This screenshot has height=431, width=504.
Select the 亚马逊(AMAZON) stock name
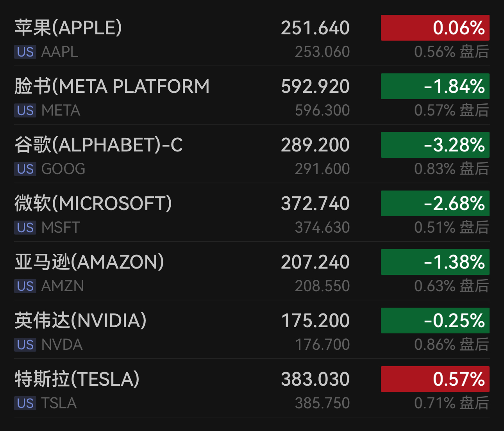coord(89,262)
